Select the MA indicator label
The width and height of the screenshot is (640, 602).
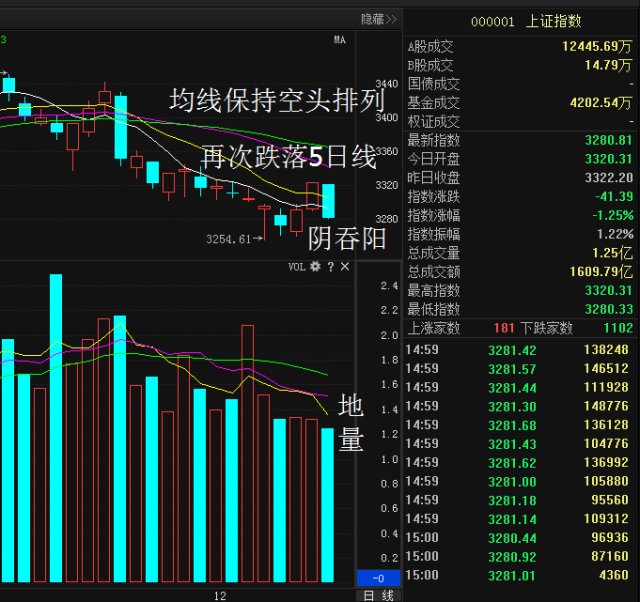point(340,40)
